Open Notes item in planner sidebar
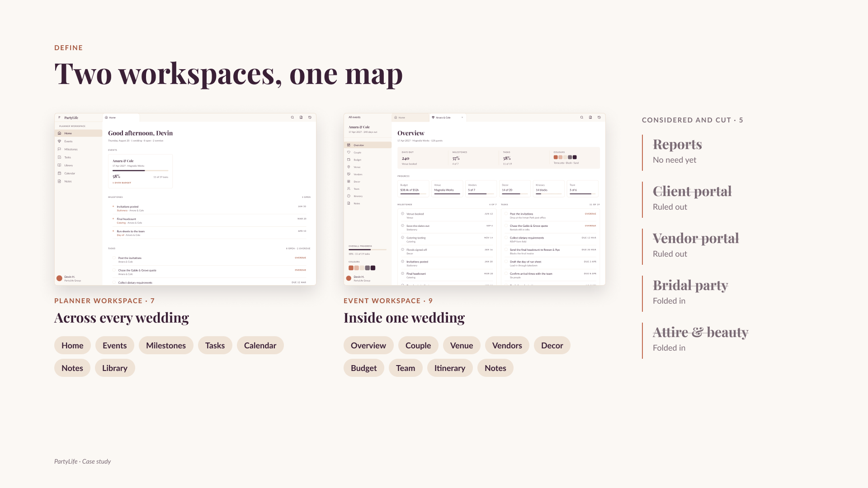868x488 pixels. pyautogui.click(x=78, y=181)
